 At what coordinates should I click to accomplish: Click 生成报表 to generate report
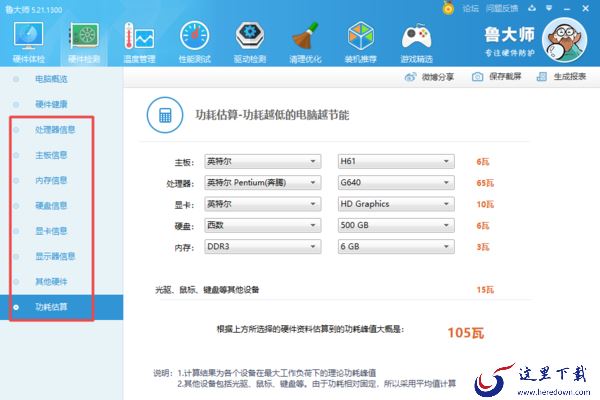click(x=561, y=77)
